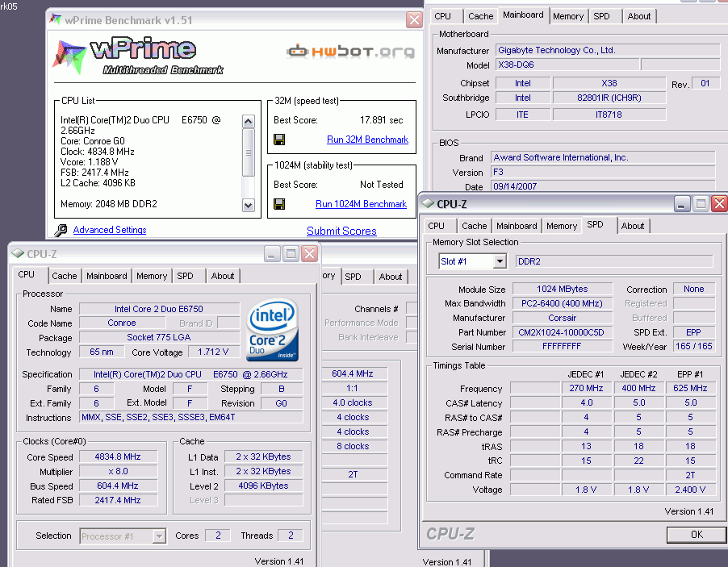Click OK in the CPU-Z SPD window

point(697,534)
